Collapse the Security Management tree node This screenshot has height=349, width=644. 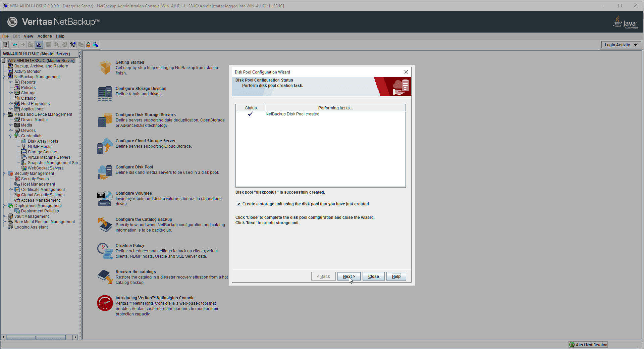tap(4, 173)
